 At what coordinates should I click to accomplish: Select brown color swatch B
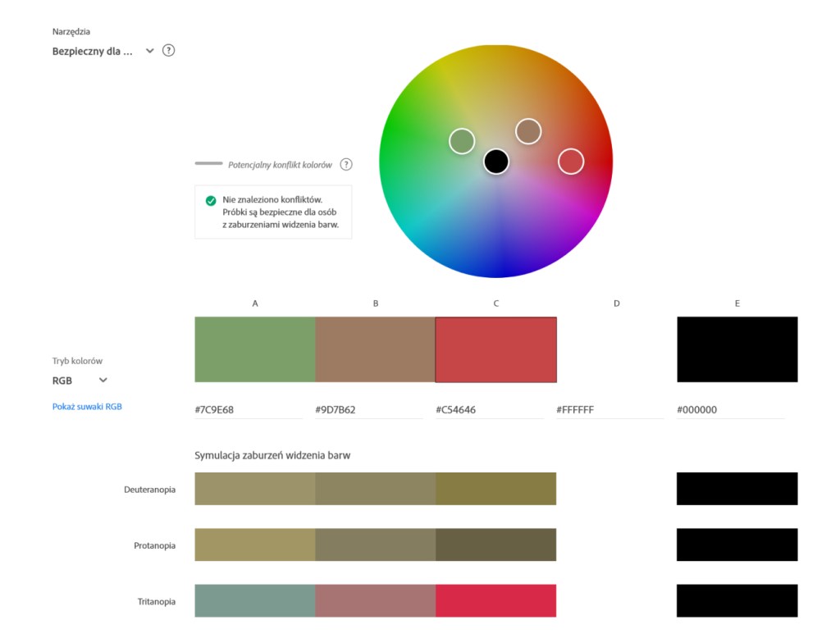376,349
